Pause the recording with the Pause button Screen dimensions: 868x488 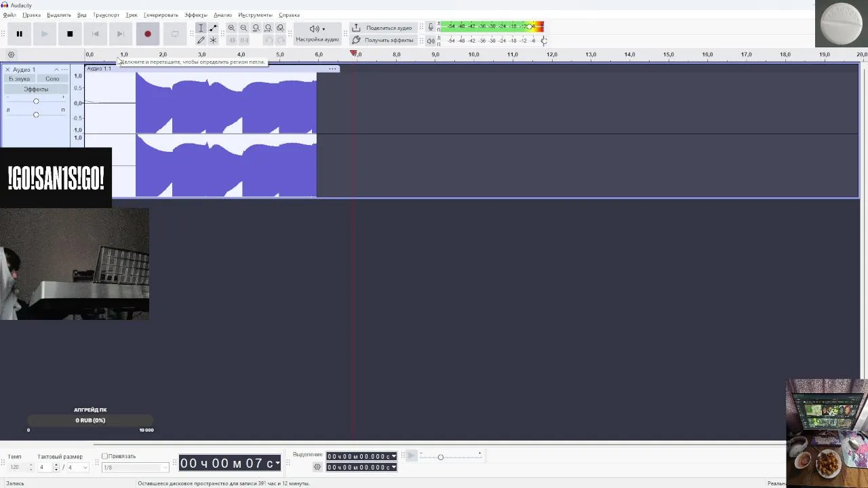[19, 34]
